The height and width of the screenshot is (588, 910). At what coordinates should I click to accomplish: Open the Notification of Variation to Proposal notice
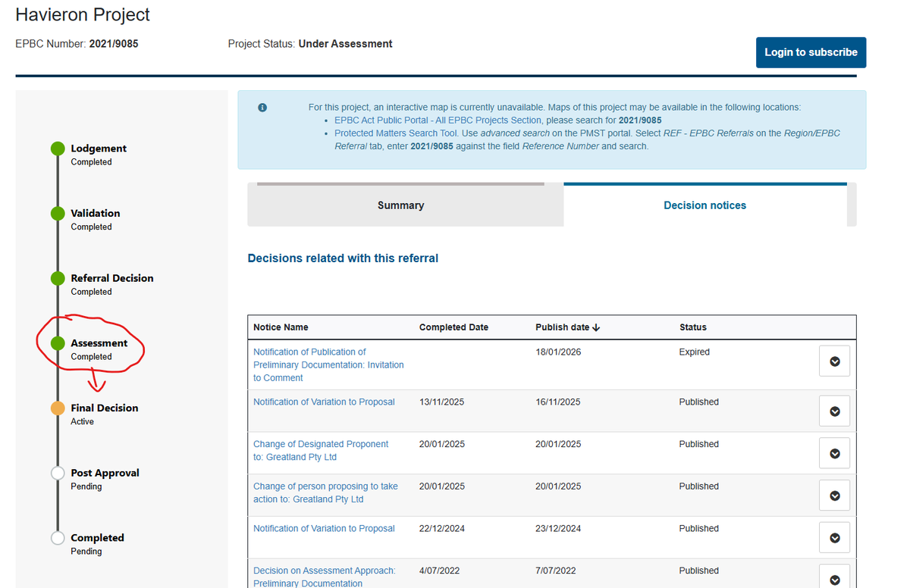tap(324, 402)
